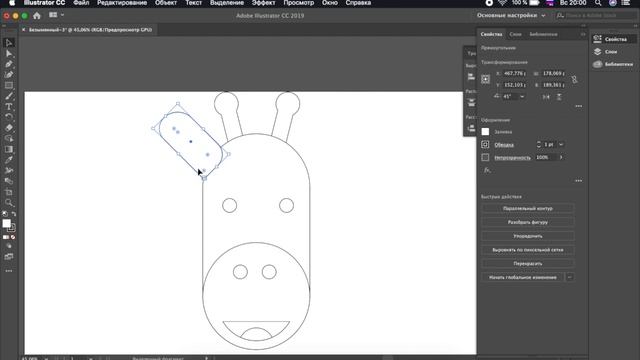Open the Файл menu
The width and height of the screenshot is (640, 360).
(81, 3)
